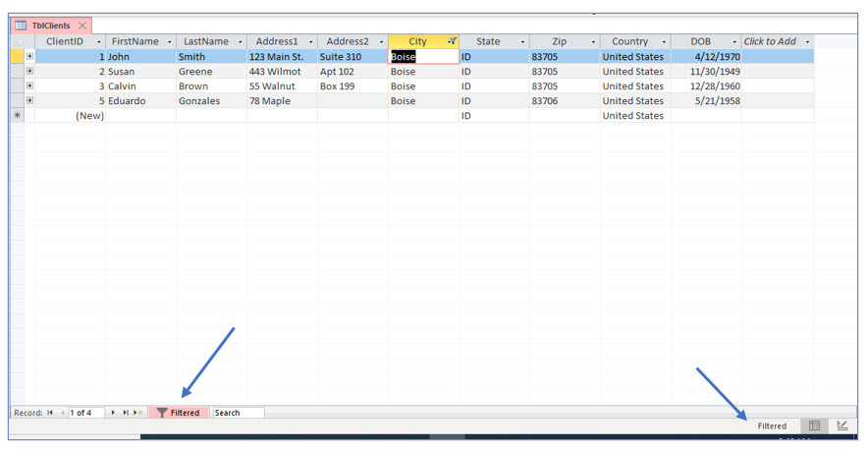Click the Suite 310 cell

coord(353,57)
